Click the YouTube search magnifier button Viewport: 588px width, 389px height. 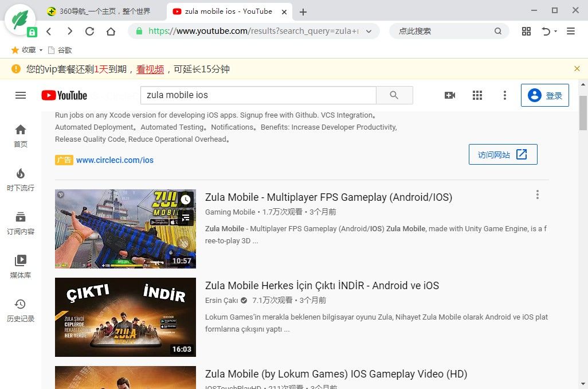click(x=394, y=95)
